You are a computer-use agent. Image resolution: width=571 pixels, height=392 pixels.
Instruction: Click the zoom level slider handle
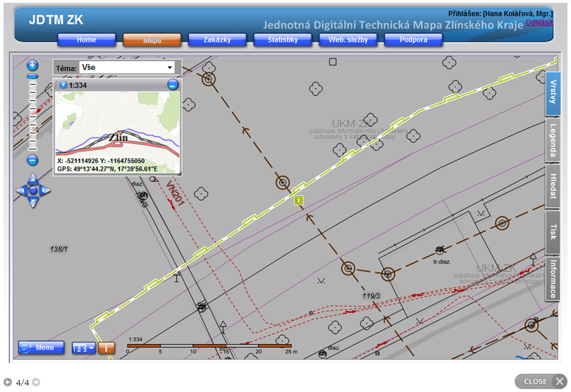32,75
